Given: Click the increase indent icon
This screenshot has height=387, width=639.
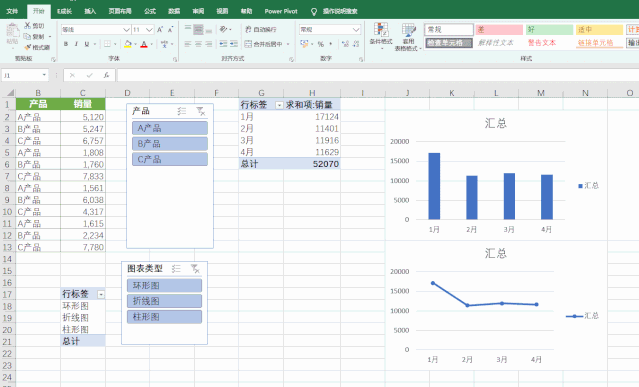Looking at the screenshot, I should pos(234,44).
